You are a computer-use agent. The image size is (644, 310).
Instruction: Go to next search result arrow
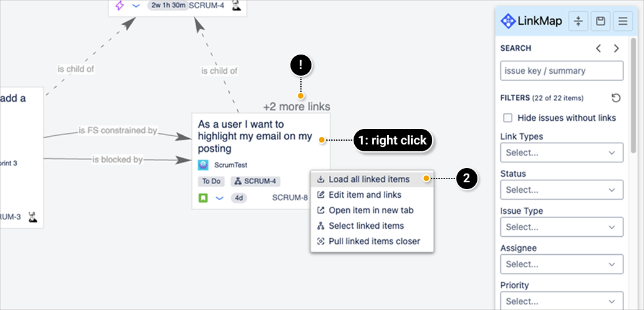(616, 48)
